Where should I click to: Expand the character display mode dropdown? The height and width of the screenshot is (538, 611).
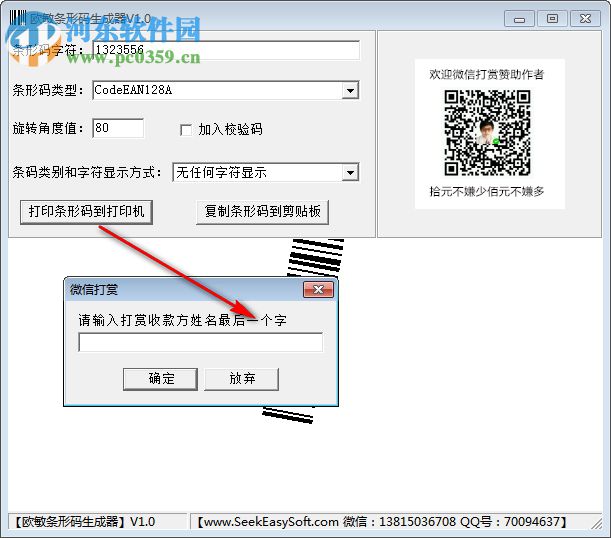click(x=350, y=172)
